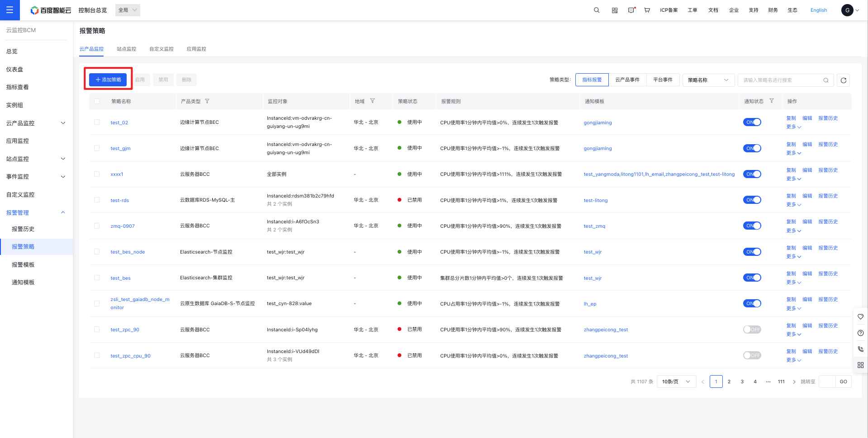Open 报警历史 in sidebar

coord(23,229)
